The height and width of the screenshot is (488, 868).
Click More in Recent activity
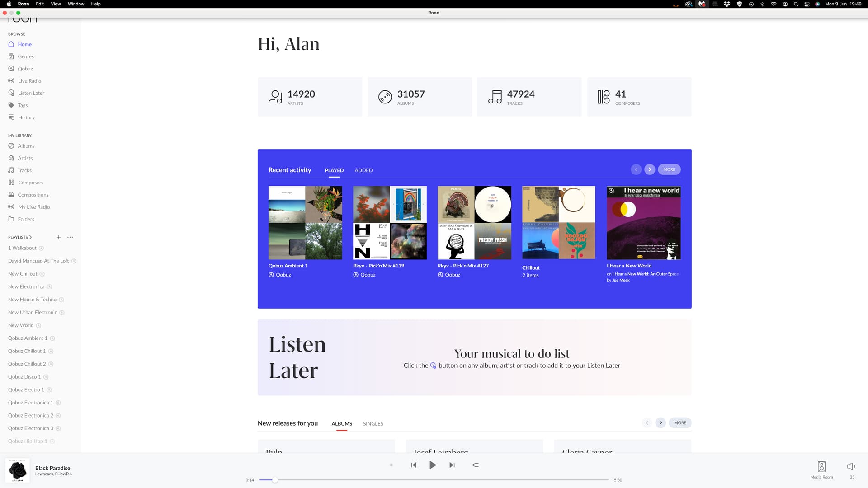point(669,169)
